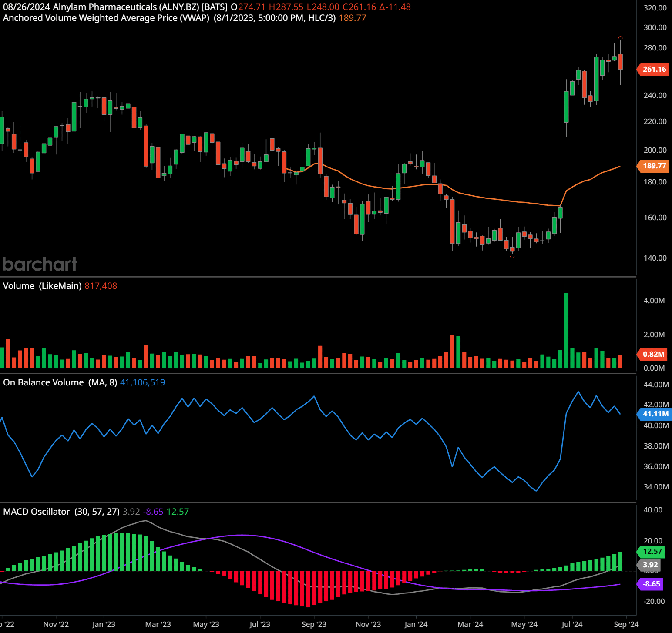672x633 pixels.
Task: Click the Jan '24 date axis label
Action: 416,624
